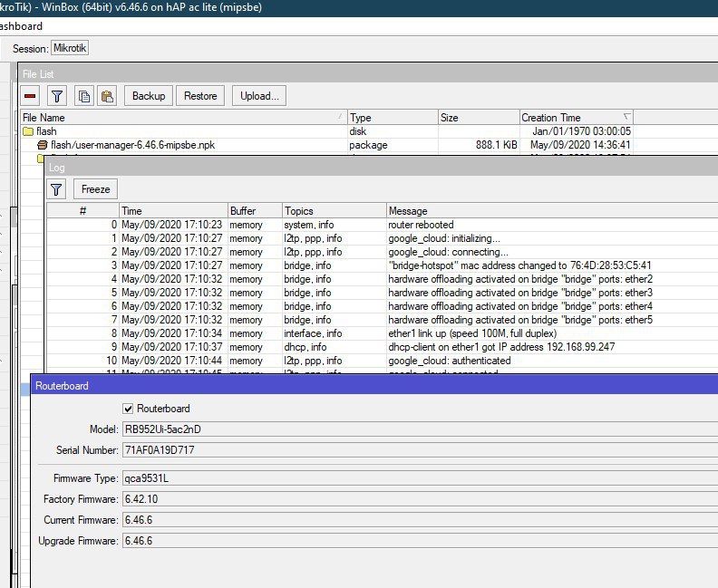This screenshot has height=588, width=718.
Task: Click the paste icon in File List toolbar
Action: point(107,96)
